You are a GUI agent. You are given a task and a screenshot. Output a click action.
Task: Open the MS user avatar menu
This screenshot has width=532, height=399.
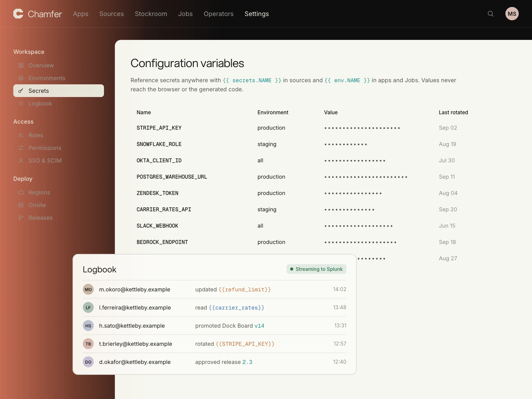(512, 14)
